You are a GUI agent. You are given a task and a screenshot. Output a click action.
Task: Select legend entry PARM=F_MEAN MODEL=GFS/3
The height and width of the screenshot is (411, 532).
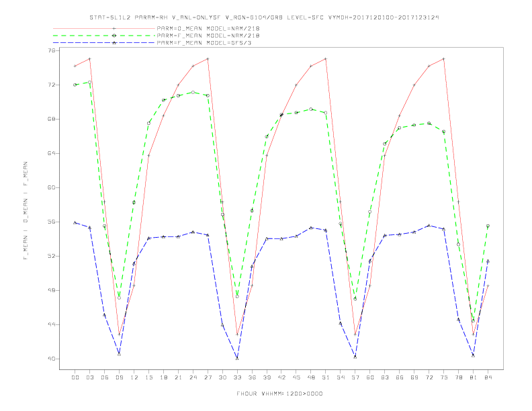pyautogui.click(x=204, y=43)
